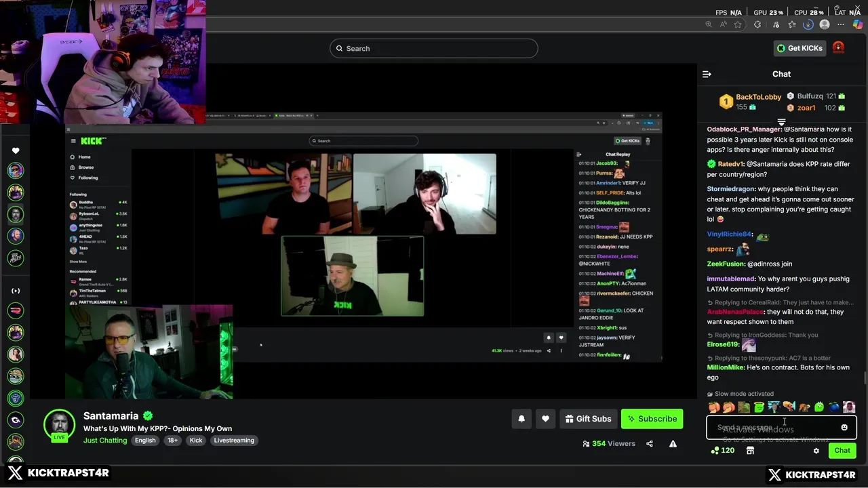Open the Kick shop storefront icon
Image resolution: width=868 pixels, height=488 pixels.
tap(750, 451)
